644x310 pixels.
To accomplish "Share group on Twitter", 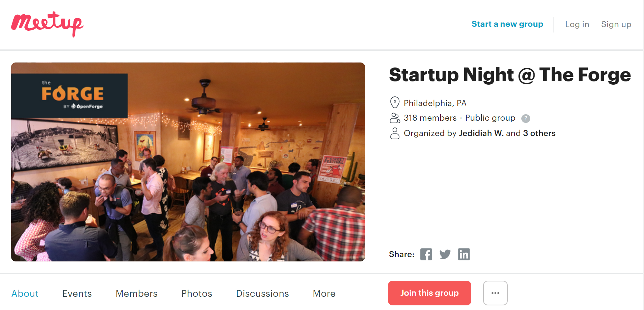I will [445, 254].
